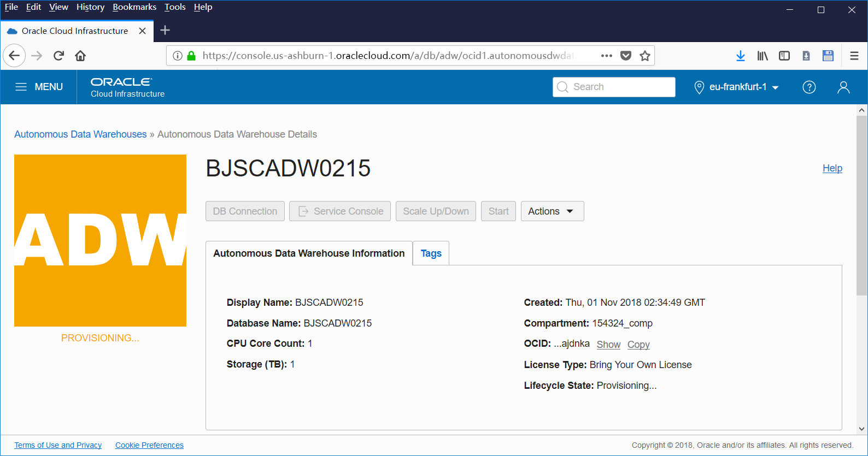The image size is (868, 456).
Task: Open the browser Help menu
Action: (203, 7)
